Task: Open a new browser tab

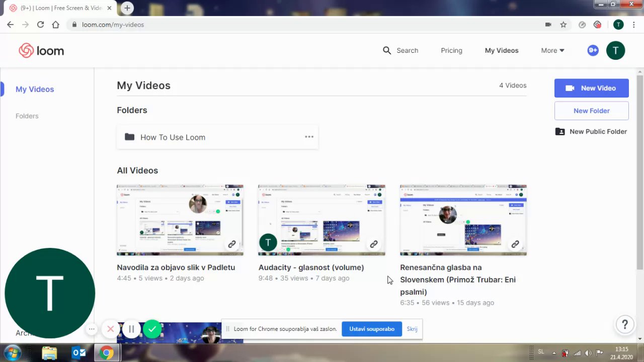Action: pos(127,8)
